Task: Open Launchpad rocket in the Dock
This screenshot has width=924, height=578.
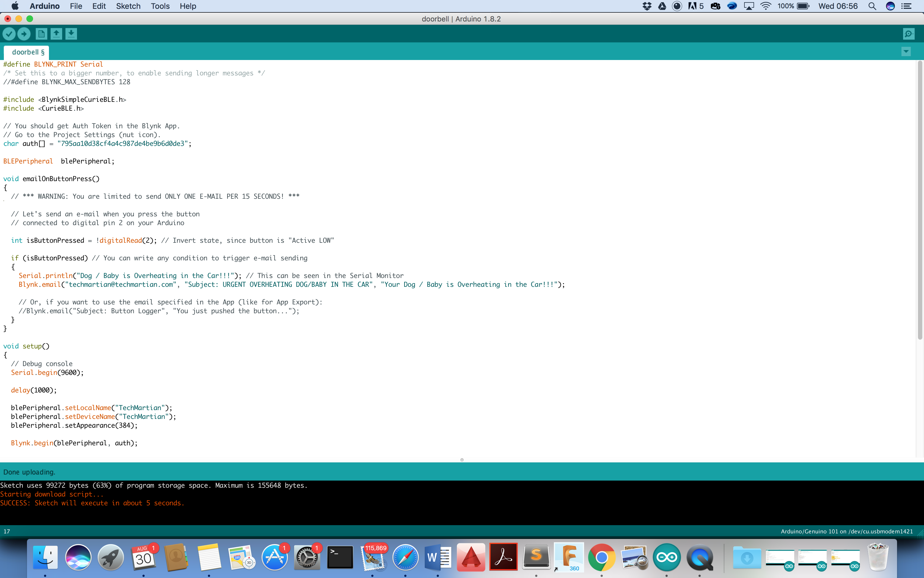Action: (111, 557)
